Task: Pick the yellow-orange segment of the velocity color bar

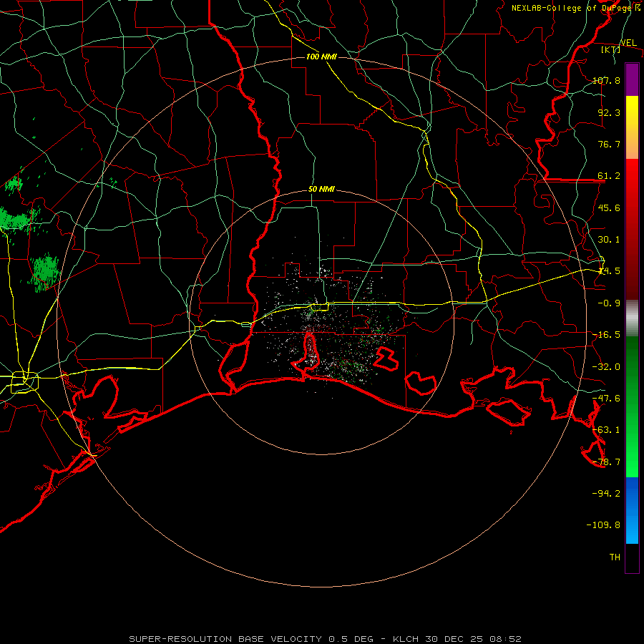Action: pos(632,127)
